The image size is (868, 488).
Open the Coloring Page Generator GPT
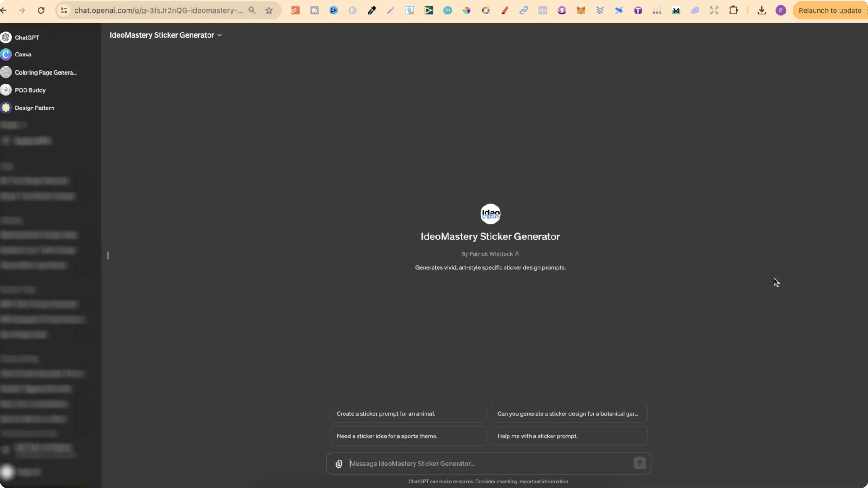45,72
